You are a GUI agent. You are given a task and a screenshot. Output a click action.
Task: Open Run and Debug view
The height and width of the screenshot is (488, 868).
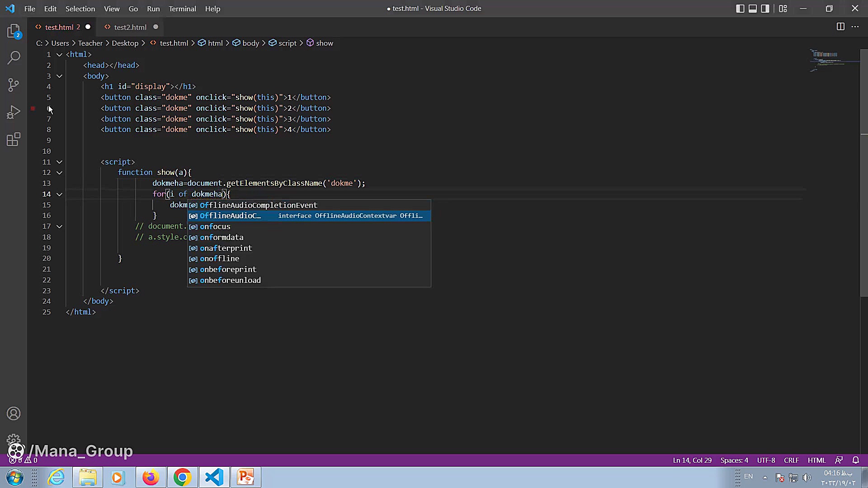click(14, 112)
